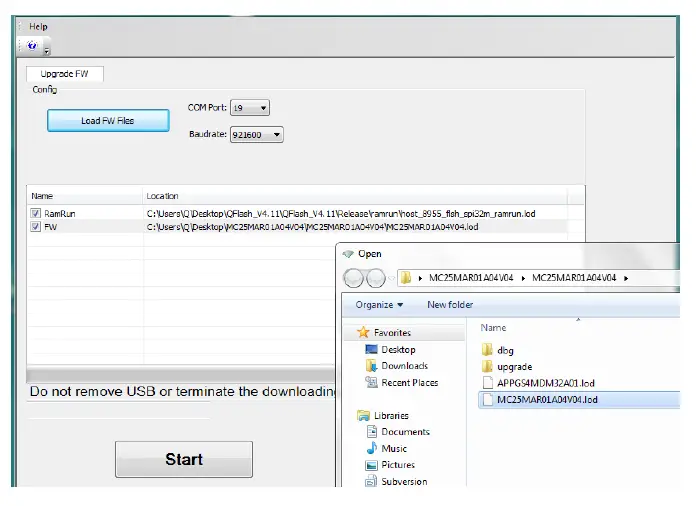Open the Organize dropdown menu
This screenshot has height=506, width=696.
coord(379,304)
